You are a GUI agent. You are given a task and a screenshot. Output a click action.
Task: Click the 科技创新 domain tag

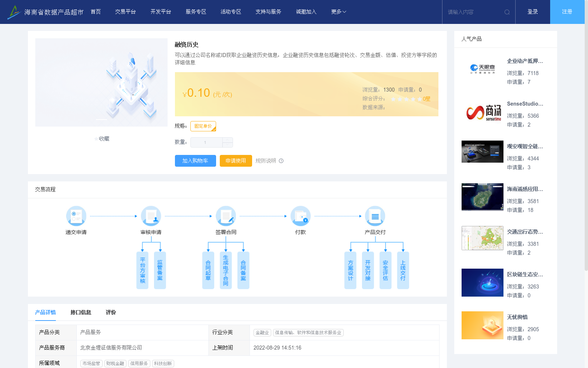pyautogui.click(x=163, y=364)
